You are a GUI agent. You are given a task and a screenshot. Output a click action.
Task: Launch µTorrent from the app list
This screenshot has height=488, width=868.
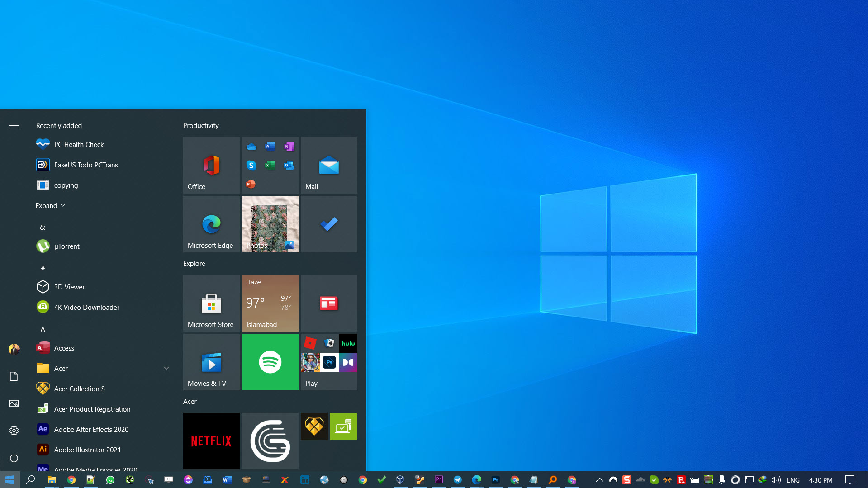point(103,246)
